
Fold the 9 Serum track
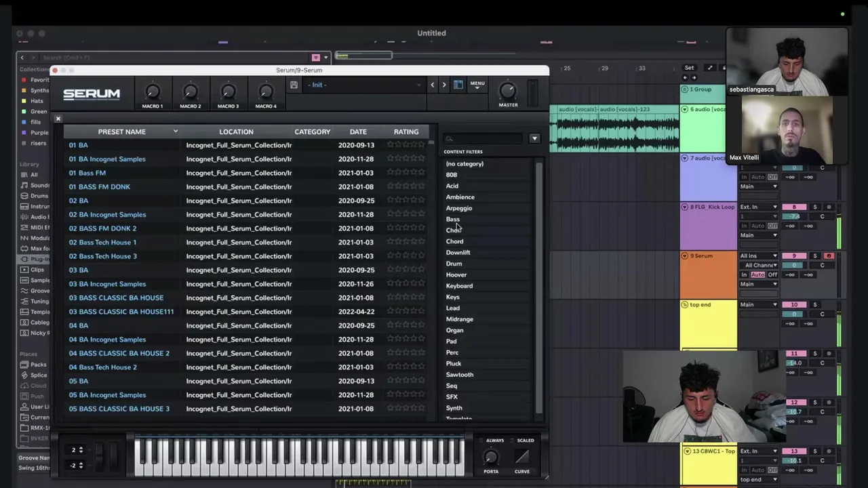click(685, 256)
